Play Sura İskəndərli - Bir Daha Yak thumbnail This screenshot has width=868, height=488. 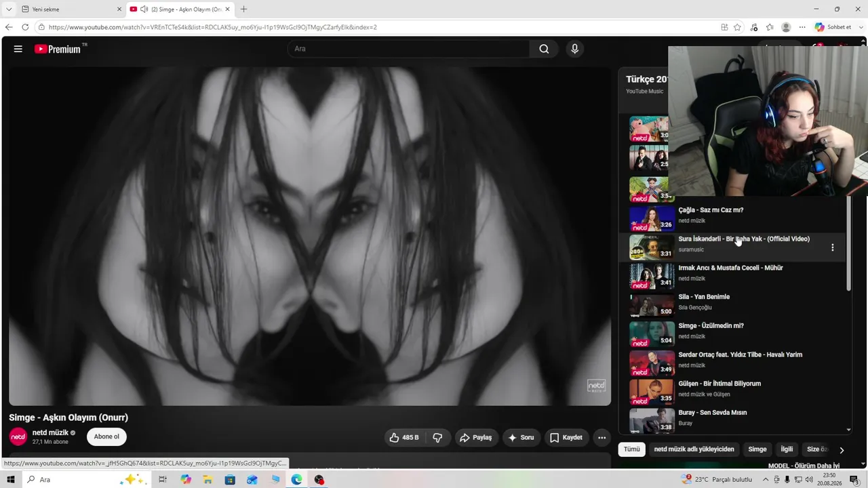click(x=652, y=247)
